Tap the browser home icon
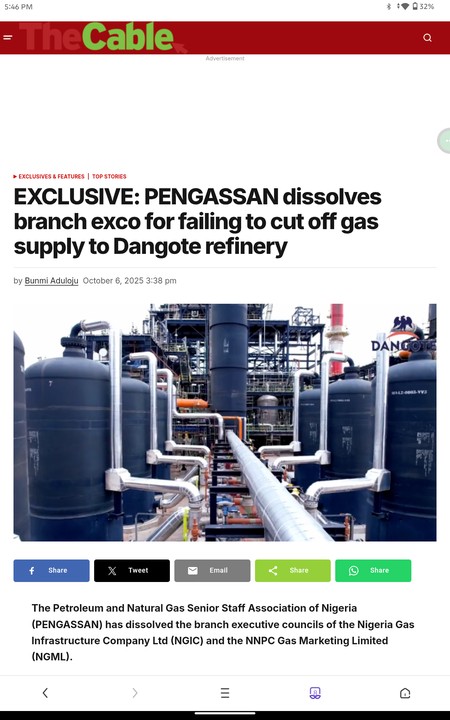 coord(405,692)
